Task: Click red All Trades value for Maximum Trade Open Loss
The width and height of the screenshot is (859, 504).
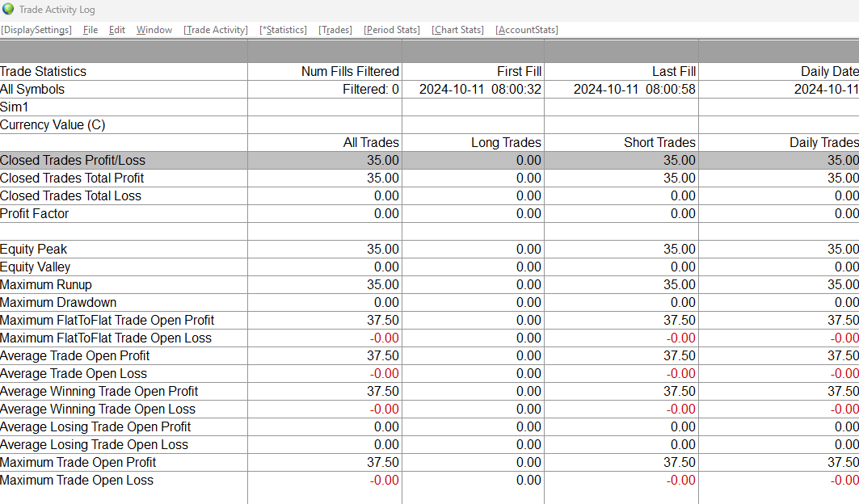Action: (x=385, y=481)
